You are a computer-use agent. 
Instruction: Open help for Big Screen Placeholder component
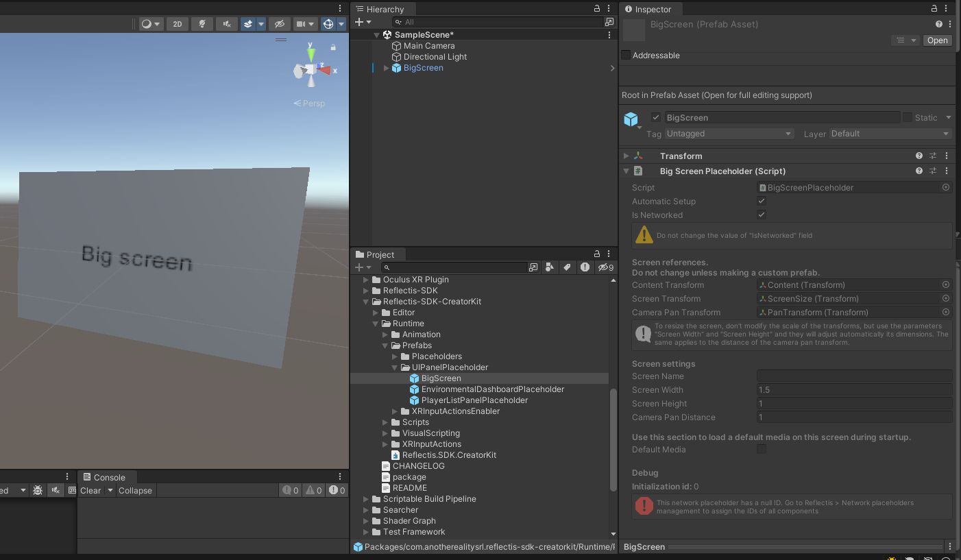click(919, 171)
